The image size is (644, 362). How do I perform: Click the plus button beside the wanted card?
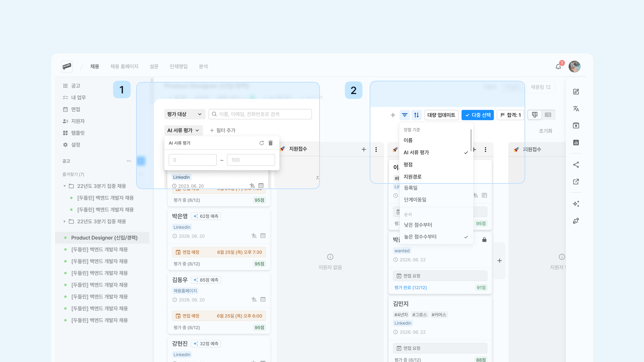pyautogui.click(x=500, y=261)
